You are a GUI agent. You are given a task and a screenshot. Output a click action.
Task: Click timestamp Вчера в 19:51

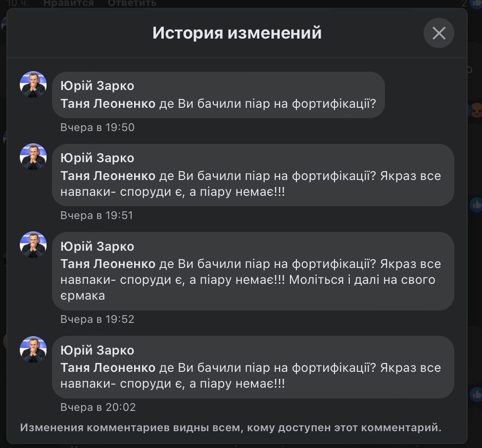point(97,215)
